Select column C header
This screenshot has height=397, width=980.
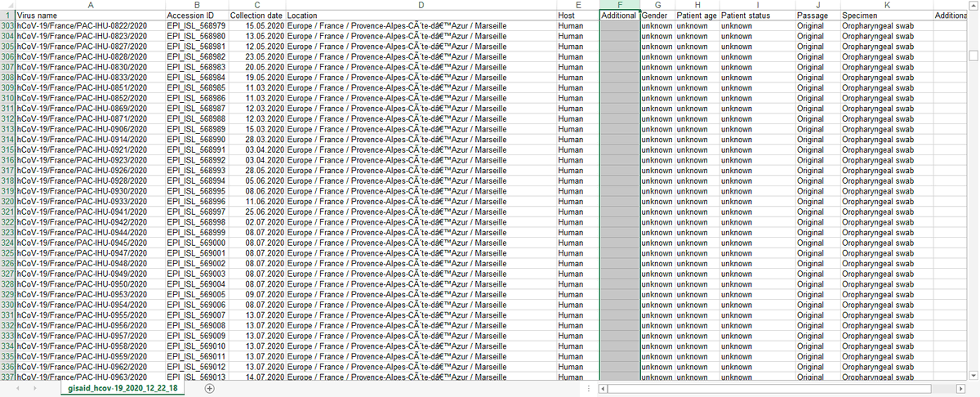(256, 5)
